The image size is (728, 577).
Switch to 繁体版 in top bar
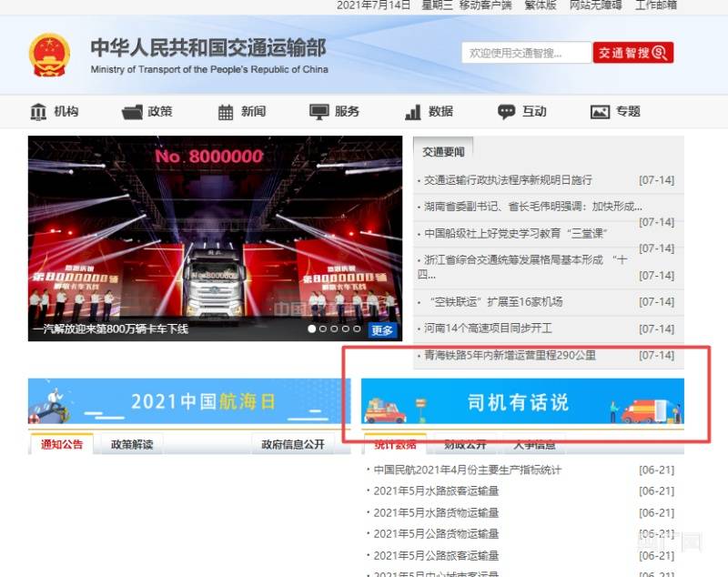pyautogui.click(x=540, y=5)
